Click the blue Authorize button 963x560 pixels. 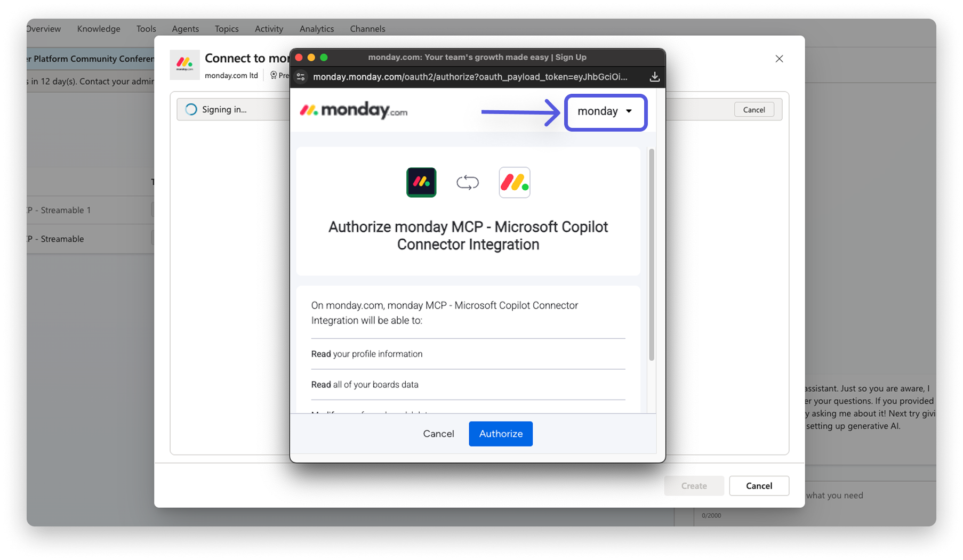(501, 434)
